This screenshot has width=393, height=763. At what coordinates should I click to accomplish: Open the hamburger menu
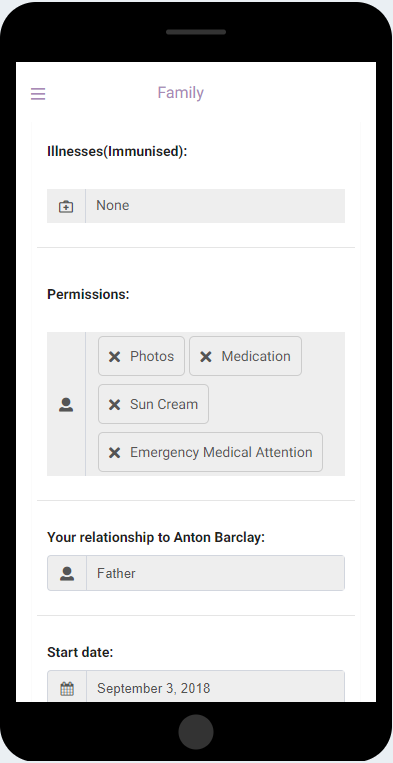tap(38, 93)
